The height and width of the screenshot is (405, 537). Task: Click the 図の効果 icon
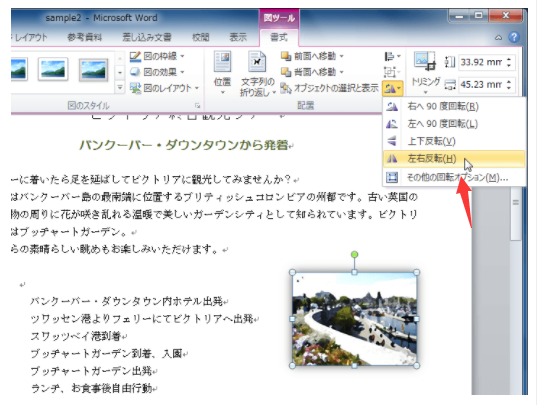point(135,72)
